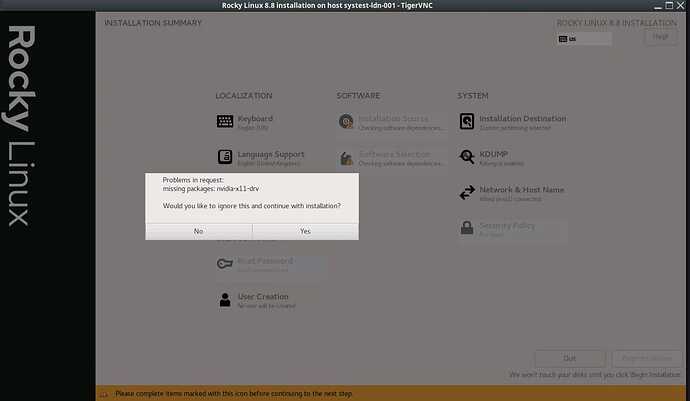Click the Begin Installation button
690x401 pixels.
(x=647, y=358)
